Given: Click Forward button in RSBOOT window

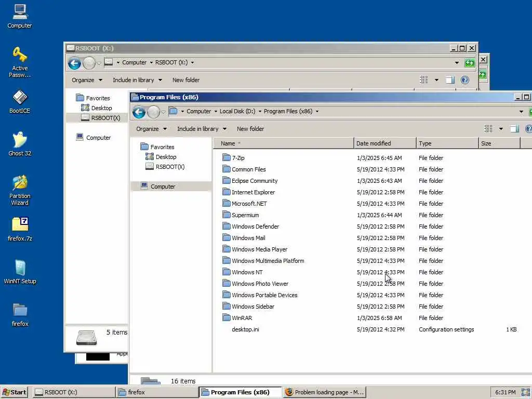Looking at the screenshot, I should 89,63.
